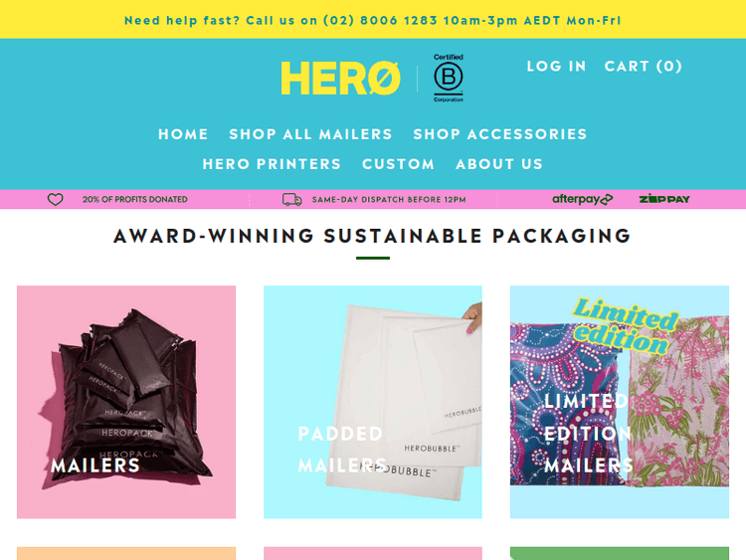Click the Afterpay logo
The height and width of the screenshot is (560, 746).
pos(582,199)
